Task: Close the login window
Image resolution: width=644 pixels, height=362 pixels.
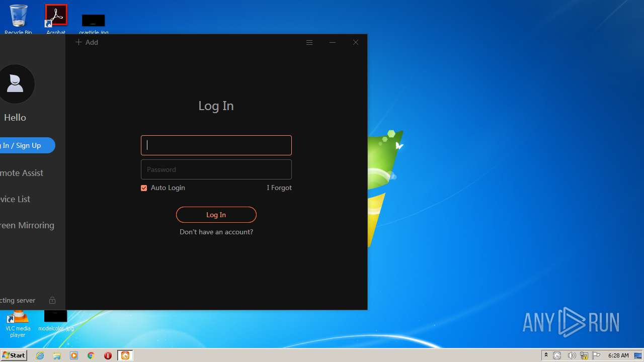Action: [356, 42]
